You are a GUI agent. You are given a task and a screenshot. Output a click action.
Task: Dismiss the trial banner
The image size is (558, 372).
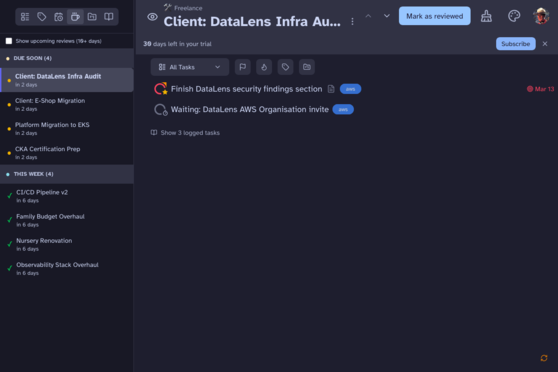(x=545, y=44)
